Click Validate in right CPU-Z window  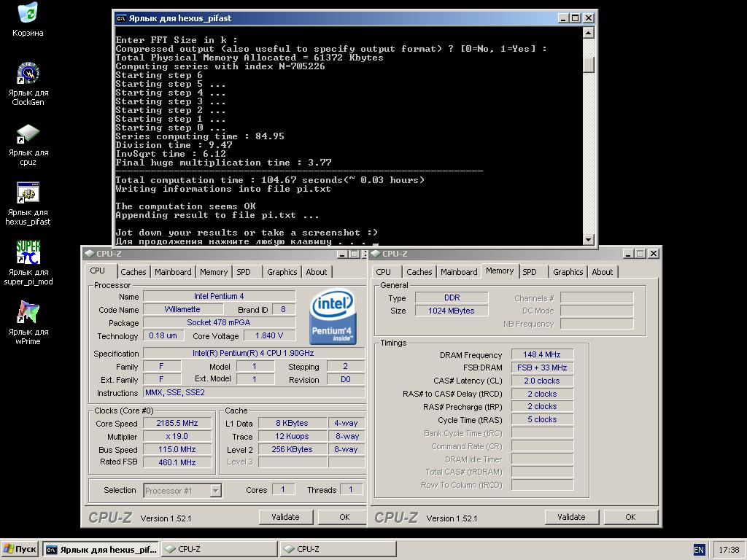[571, 517]
